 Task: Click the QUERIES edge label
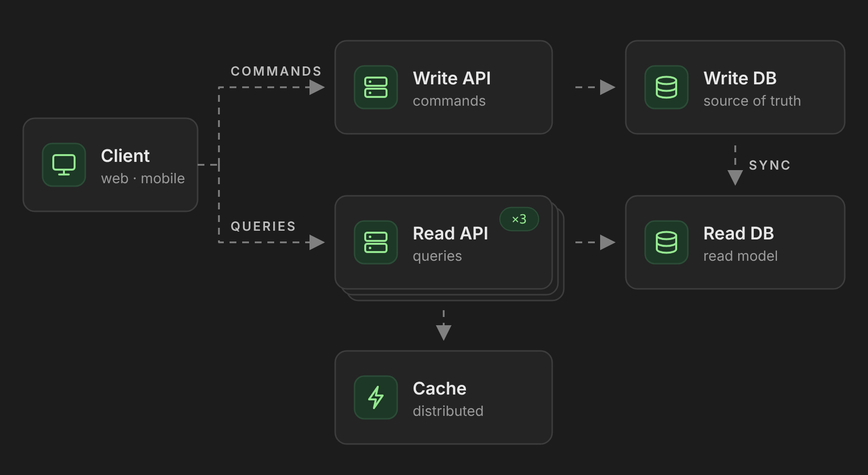(x=263, y=226)
